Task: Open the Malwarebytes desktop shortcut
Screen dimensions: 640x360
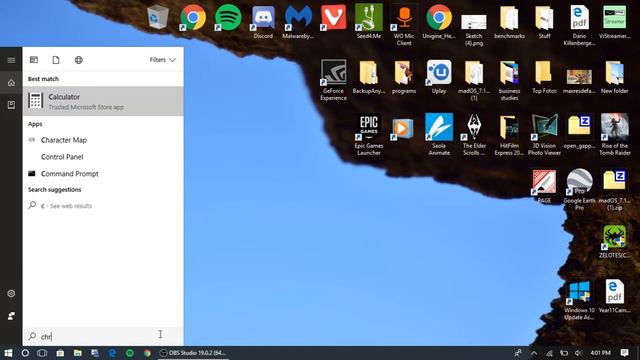Action: pos(298,22)
